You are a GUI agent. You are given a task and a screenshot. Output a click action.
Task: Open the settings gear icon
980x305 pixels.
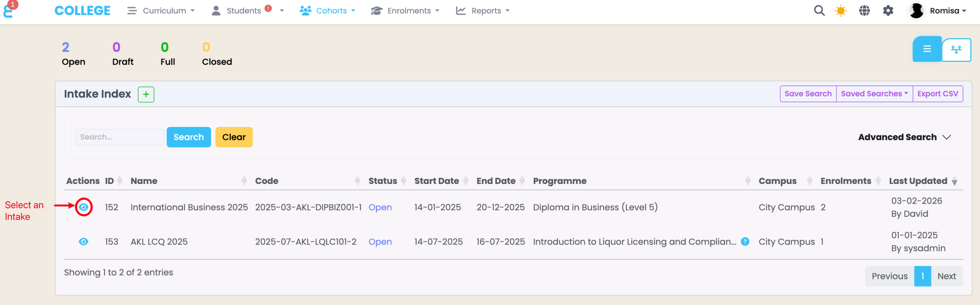888,11
